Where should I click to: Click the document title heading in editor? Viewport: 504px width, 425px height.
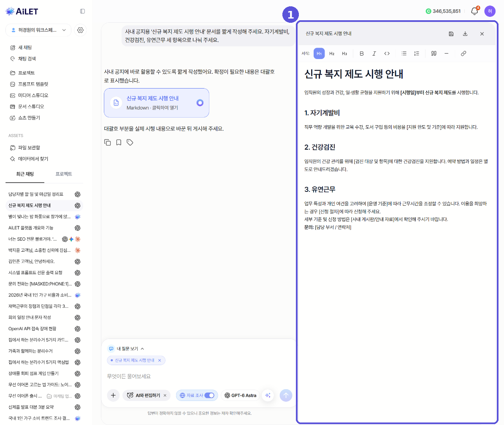click(354, 74)
